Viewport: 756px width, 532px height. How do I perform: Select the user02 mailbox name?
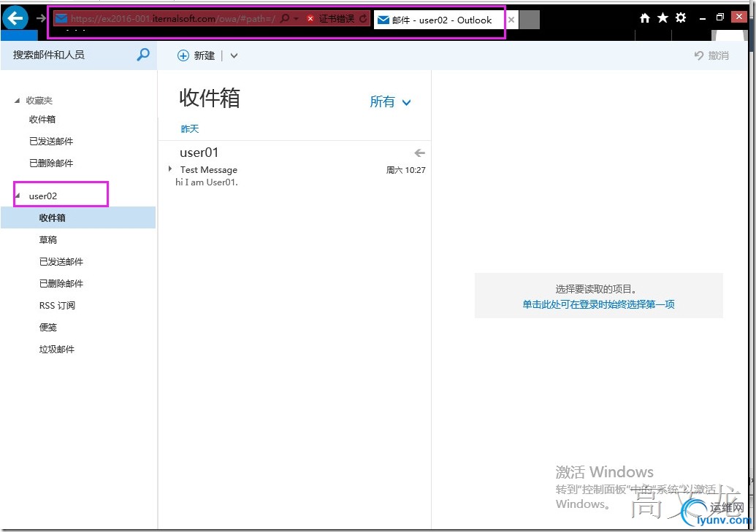(43, 196)
